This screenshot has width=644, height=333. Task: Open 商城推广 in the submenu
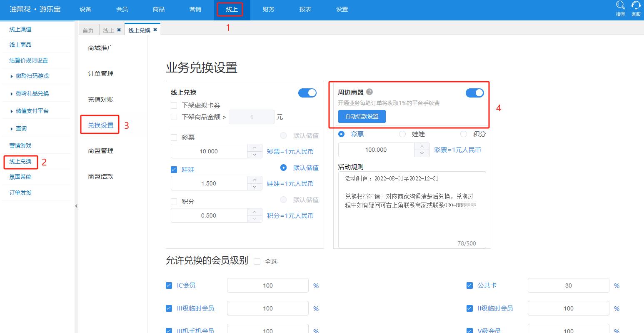(101, 48)
